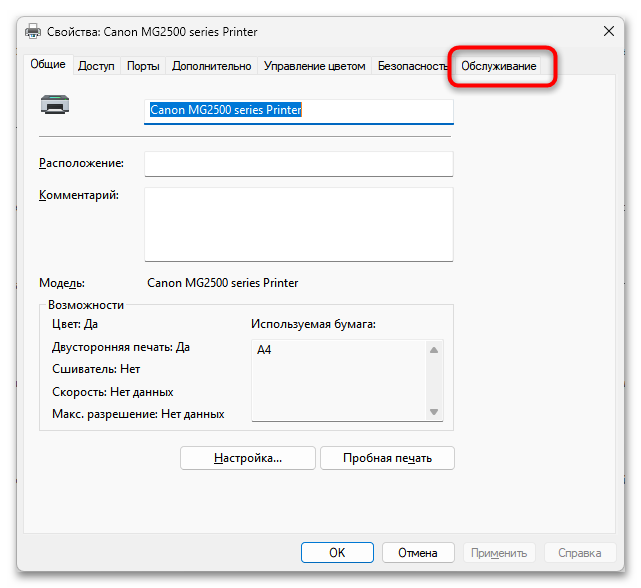This screenshot has width=641, height=588.
Task: Open the Обслуживание tab
Action: pyautogui.click(x=498, y=66)
